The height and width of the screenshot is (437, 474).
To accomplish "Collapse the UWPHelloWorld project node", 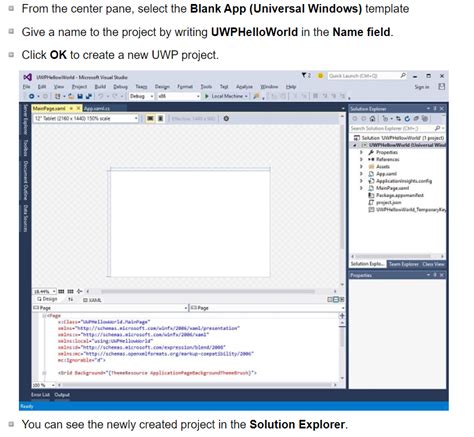I will [355, 145].
